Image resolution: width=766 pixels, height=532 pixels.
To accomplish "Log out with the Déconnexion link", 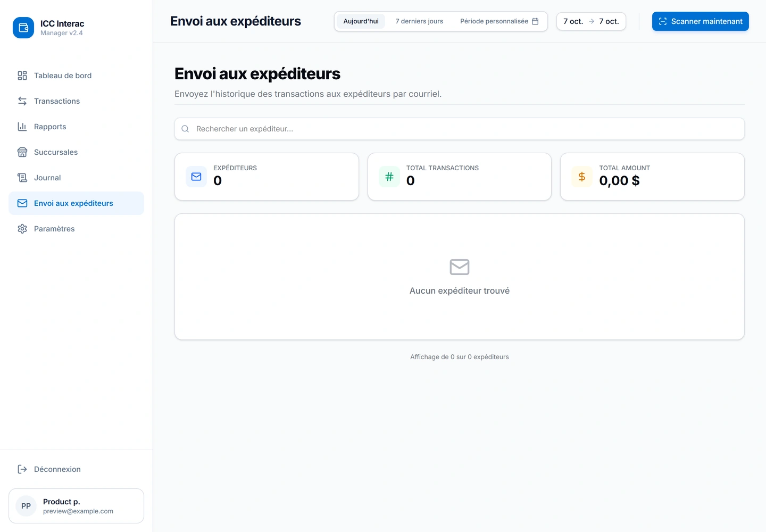I will pos(76,469).
